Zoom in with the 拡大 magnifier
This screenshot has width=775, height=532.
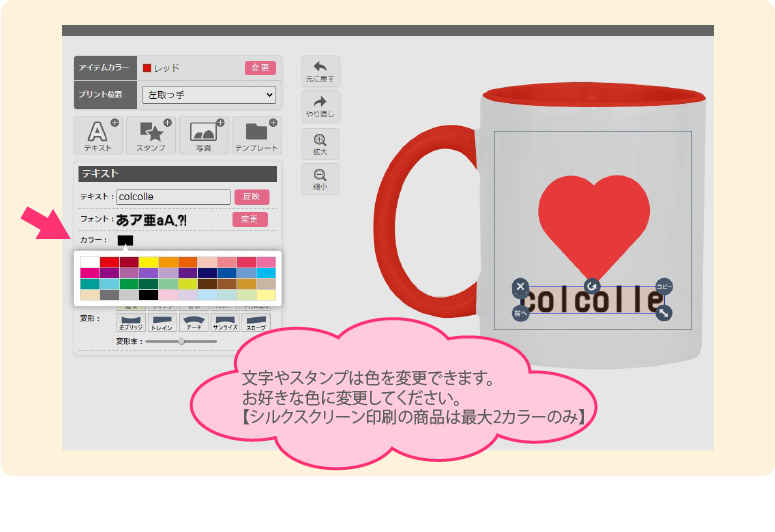320,144
